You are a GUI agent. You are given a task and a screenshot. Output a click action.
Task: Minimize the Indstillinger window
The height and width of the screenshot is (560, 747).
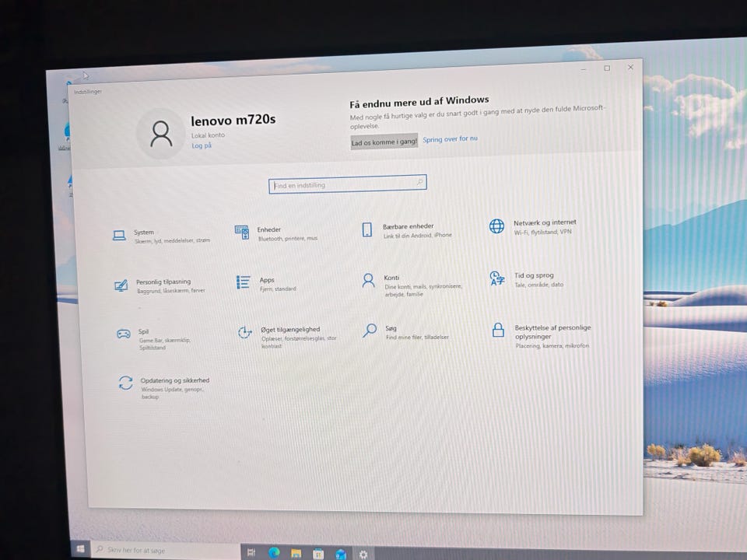584,69
